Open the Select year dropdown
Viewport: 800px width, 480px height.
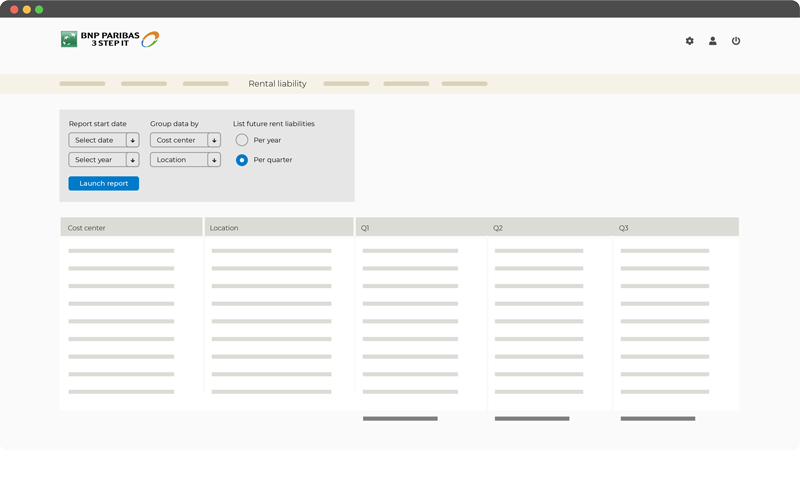tap(103, 160)
